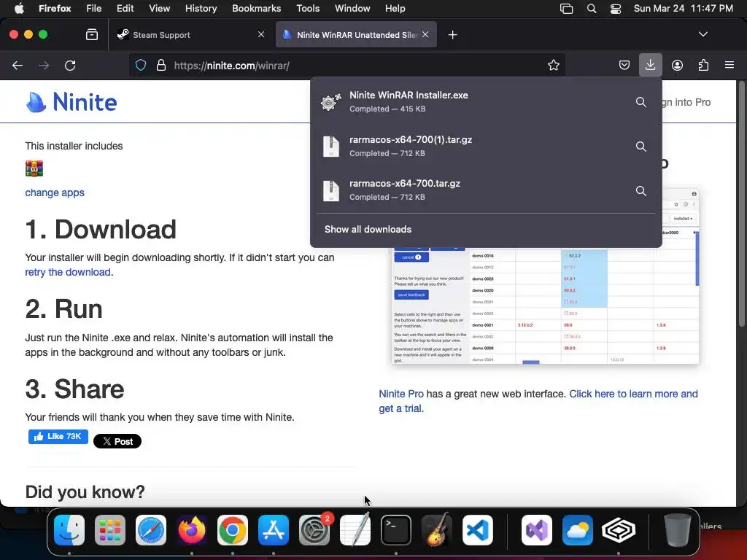
Task: Go back to the previous page
Action: click(18, 65)
